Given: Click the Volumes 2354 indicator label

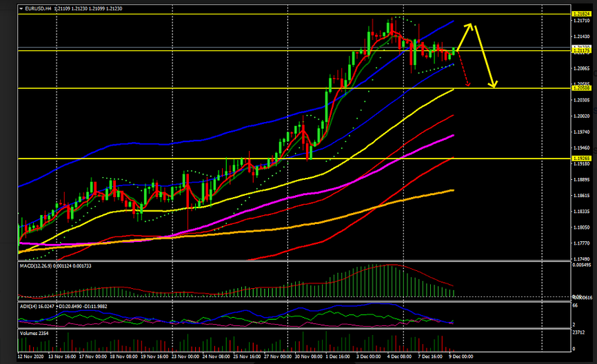Looking at the screenshot, I should [33, 332].
